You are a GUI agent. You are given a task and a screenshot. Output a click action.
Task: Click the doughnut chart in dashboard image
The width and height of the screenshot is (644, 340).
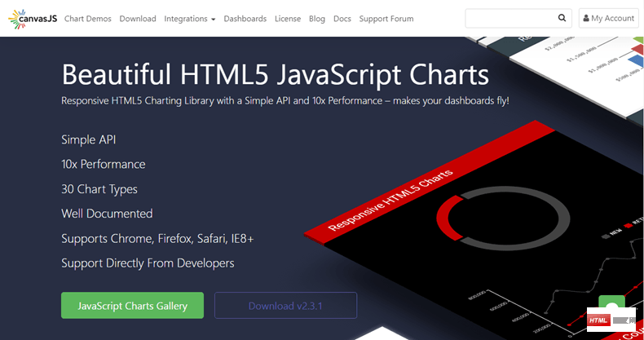tap(503, 218)
